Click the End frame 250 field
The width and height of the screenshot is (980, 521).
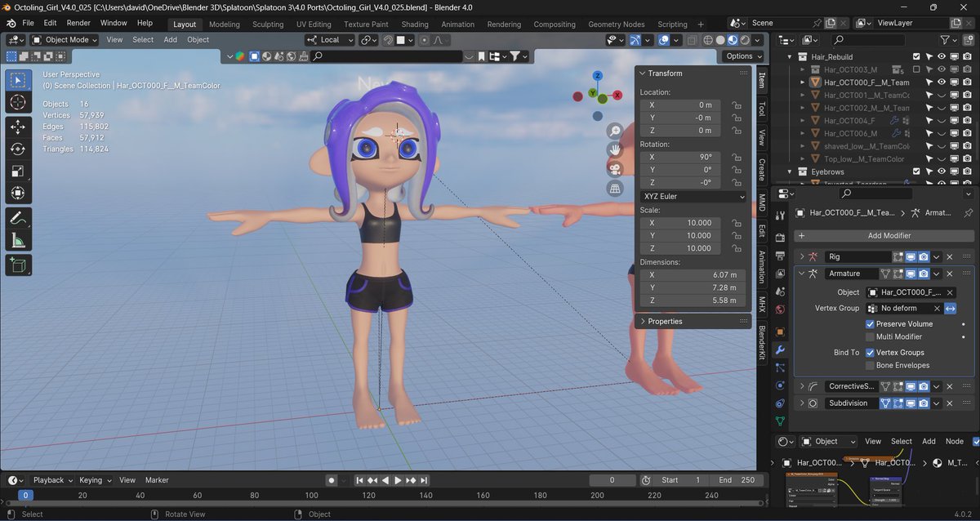pos(737,480)
